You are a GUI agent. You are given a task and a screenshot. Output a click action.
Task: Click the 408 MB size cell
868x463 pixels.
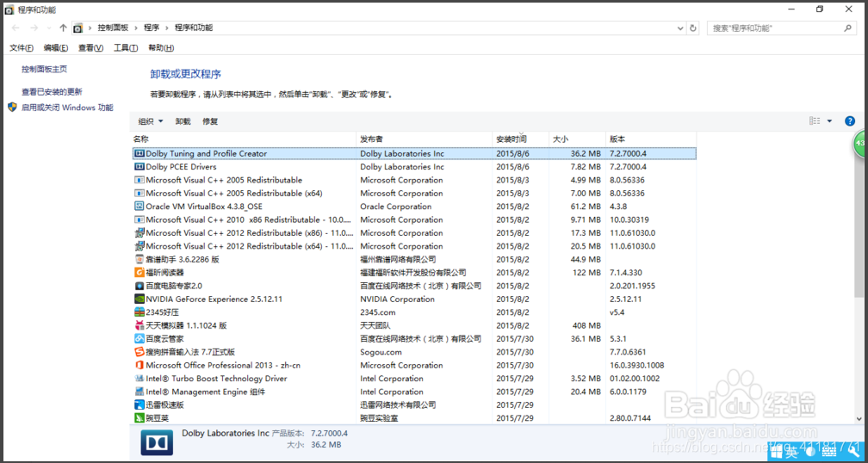pos(586,326)
